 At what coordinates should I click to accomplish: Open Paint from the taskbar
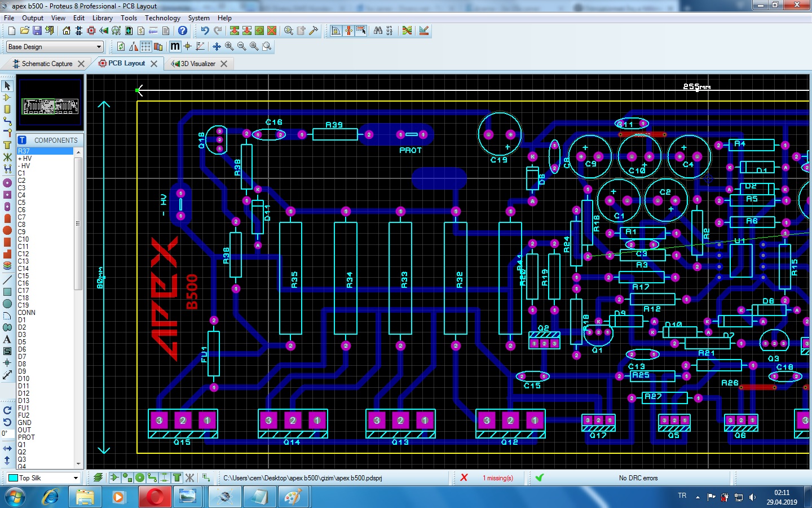[292, 497]
